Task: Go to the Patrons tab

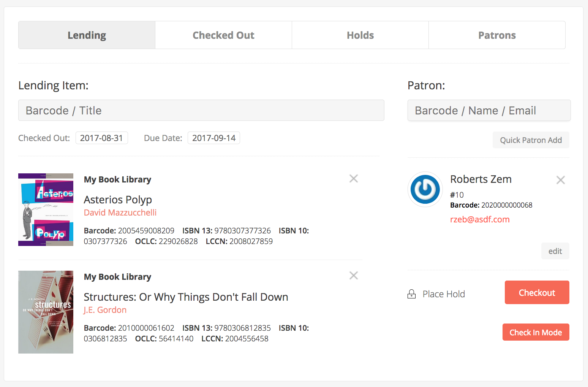Action: click(x=497, y=35)
